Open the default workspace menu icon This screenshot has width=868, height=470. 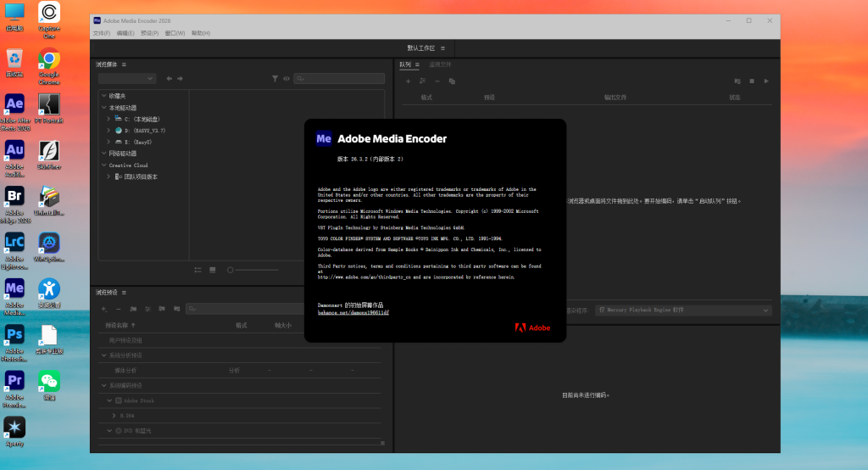click(x=442, y=48)
